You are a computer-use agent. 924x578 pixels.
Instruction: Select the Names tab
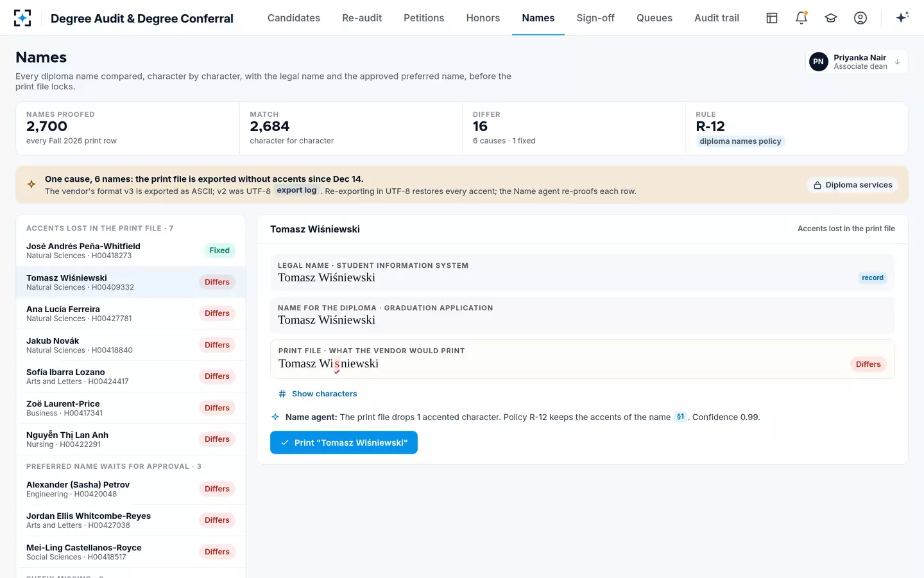(538, 18)
